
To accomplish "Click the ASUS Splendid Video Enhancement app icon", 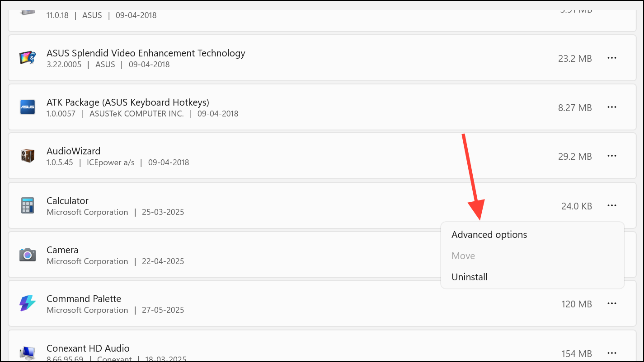I will pyautogui.click(x=27, y=58).
